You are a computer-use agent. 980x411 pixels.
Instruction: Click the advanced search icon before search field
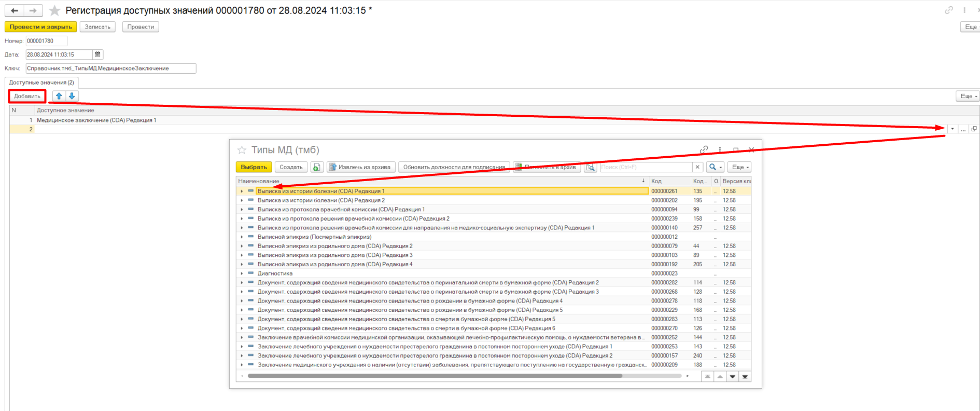pyautogui.click(x=590, y=167)
